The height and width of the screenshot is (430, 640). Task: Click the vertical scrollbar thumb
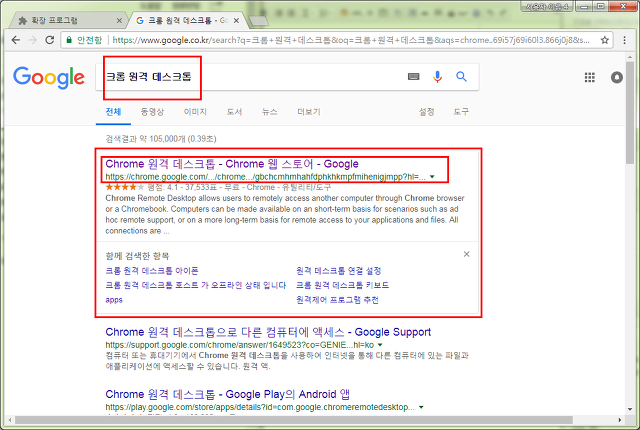(630, 113)
